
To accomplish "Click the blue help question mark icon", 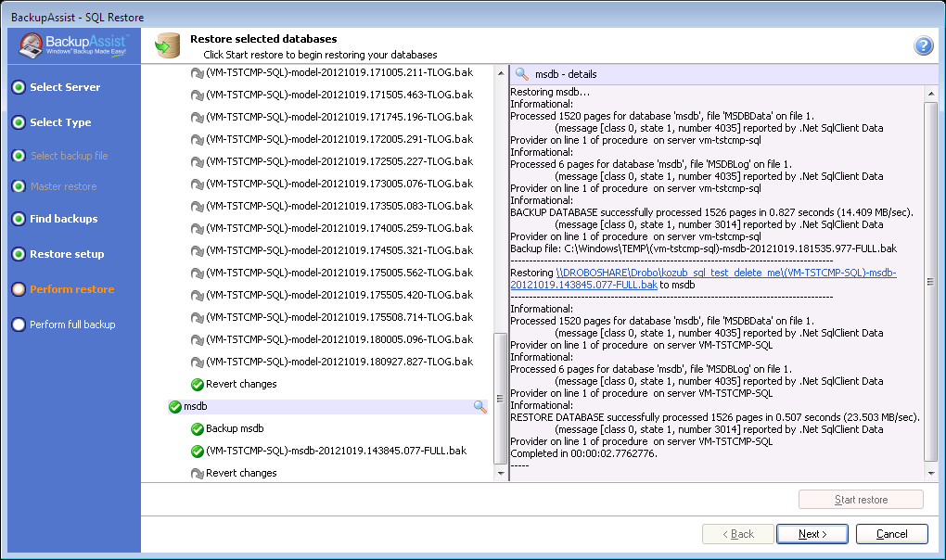I will click(x=923, y=46).
